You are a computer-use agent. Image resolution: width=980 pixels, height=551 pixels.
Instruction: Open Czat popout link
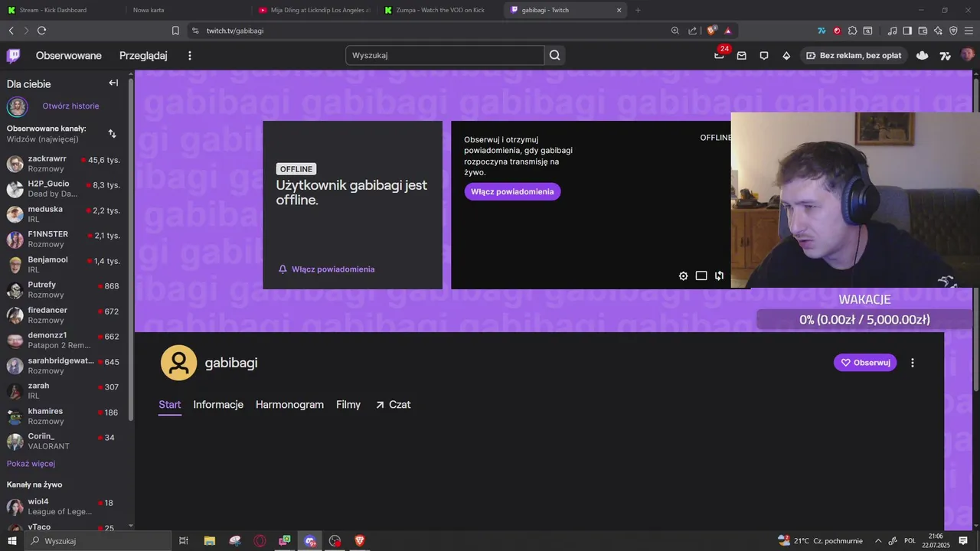tap(393, 405)
